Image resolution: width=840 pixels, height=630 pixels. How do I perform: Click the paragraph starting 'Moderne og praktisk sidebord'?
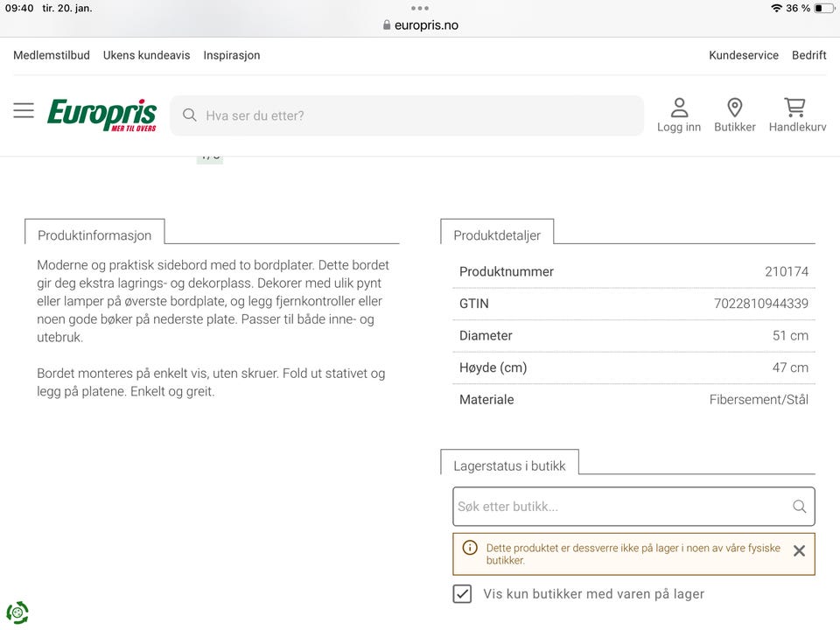pyautogui.click(x=213, y=301)
